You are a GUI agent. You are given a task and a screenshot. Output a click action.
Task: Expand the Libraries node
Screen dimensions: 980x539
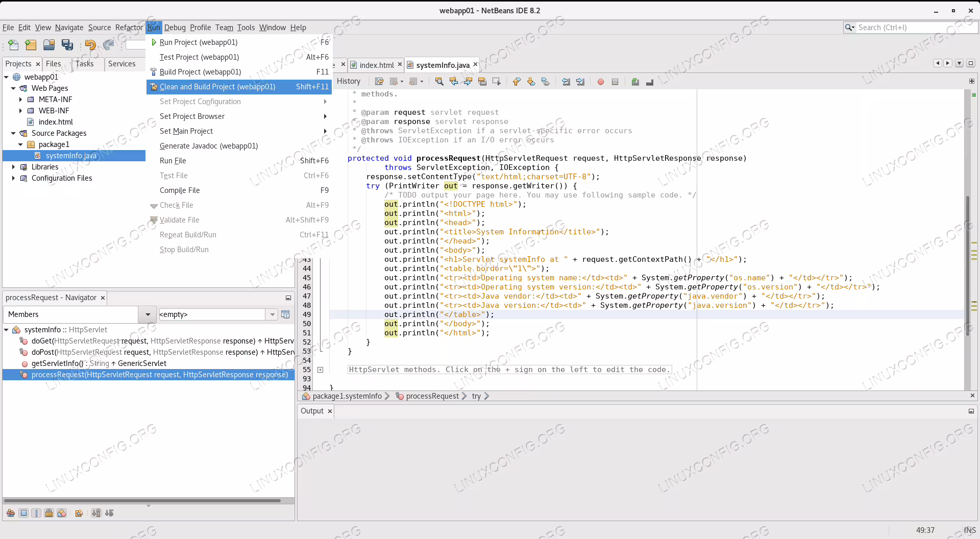pyautogui.click(x=13, y=167)
